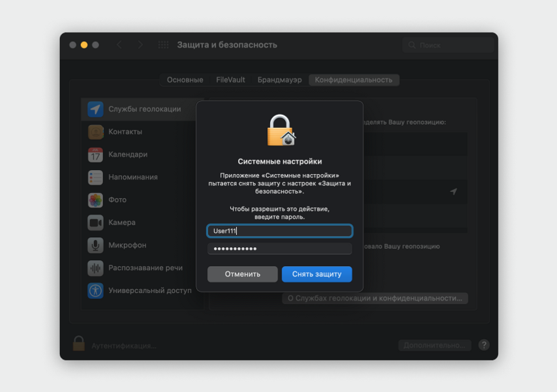Select the Конфиденциальность tab
Viewport: 557px width, 392px height.
(354, 80)
